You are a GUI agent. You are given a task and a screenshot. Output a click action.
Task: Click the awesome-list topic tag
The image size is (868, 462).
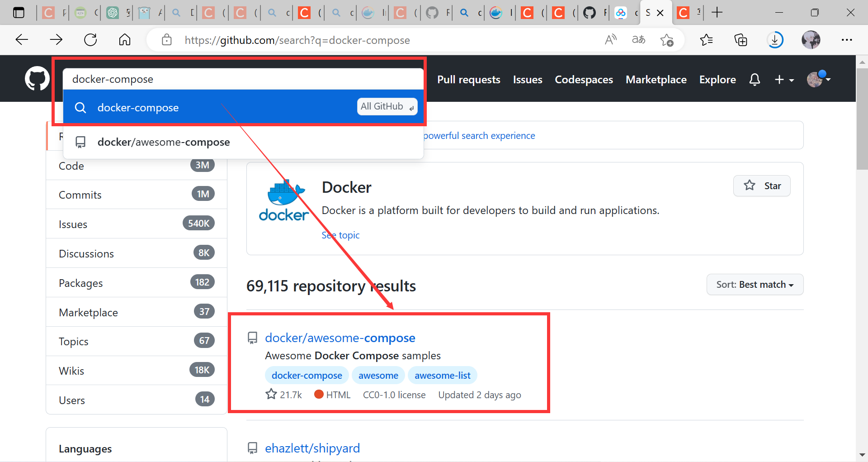[443, 376]
